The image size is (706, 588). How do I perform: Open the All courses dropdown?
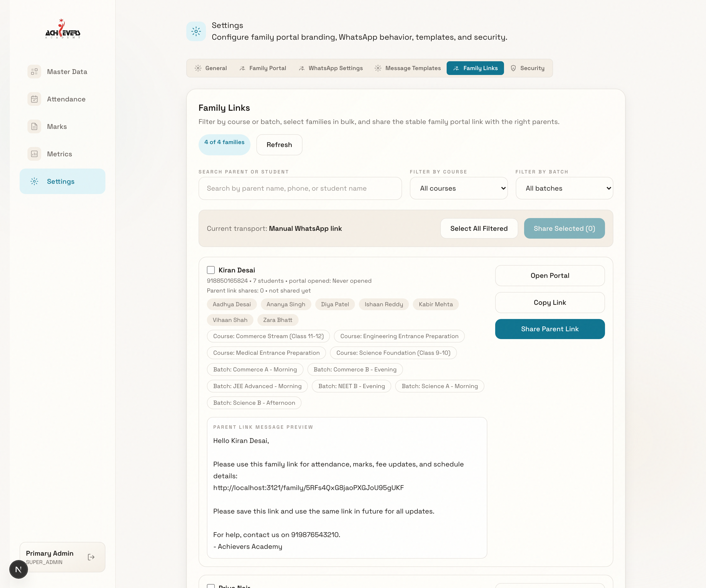coord(459,188)
